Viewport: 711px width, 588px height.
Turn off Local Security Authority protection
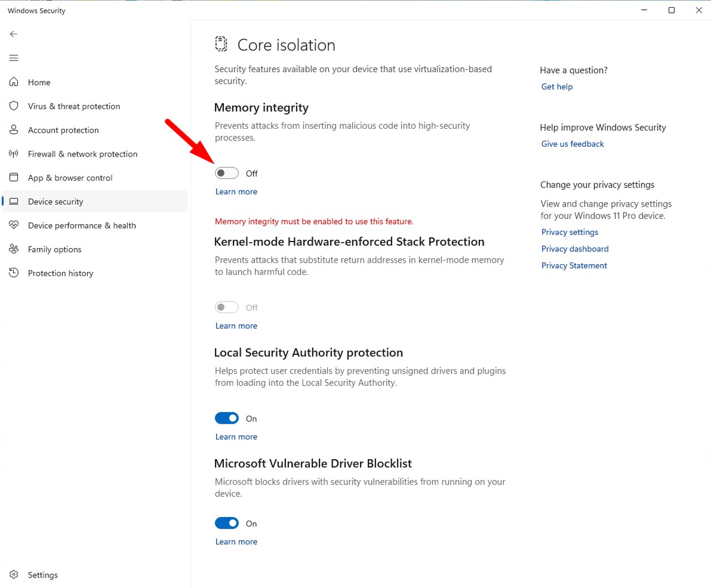click(227, 418)
